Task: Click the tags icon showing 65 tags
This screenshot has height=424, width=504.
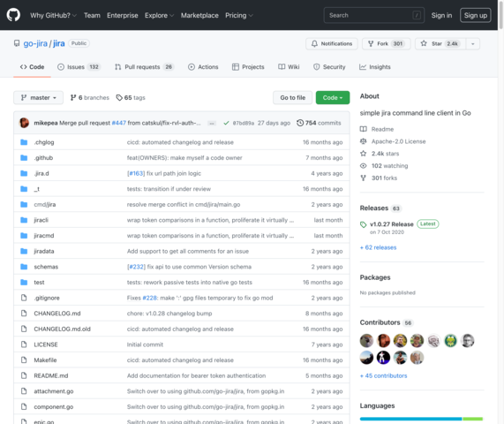Action: 119,97
